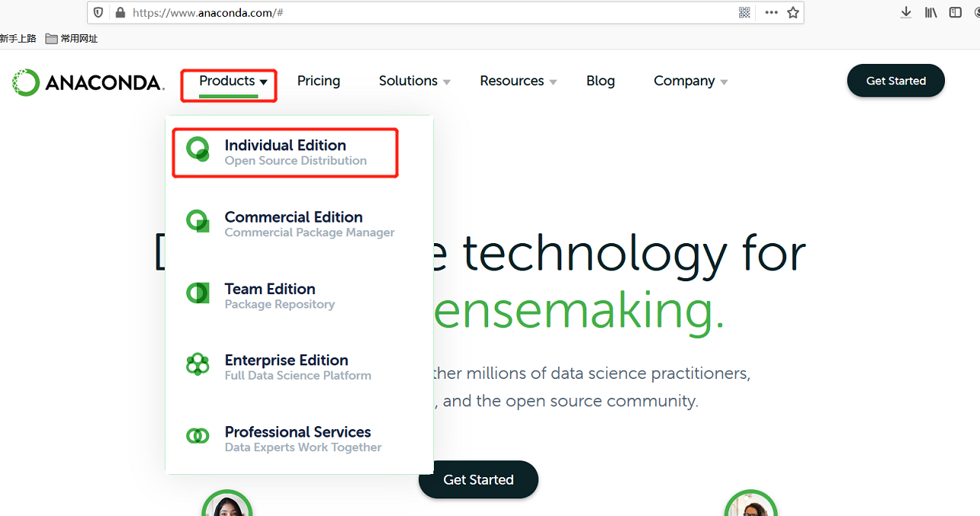Click the 'Full Data Science Platform' subtitle

(298, 375)
